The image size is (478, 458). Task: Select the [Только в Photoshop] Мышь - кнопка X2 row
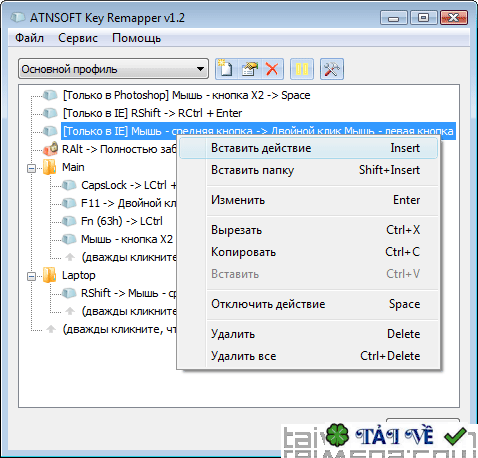[187, 95]
